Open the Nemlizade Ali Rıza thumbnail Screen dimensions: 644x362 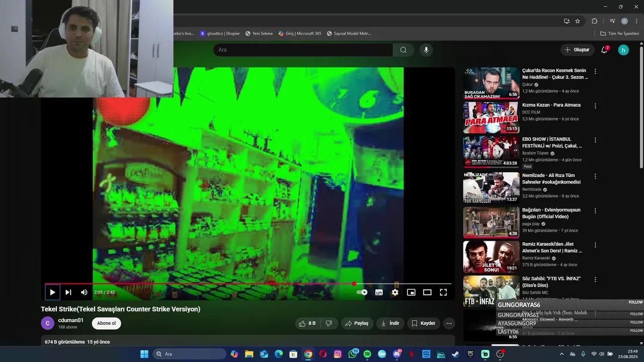(491, 188)
